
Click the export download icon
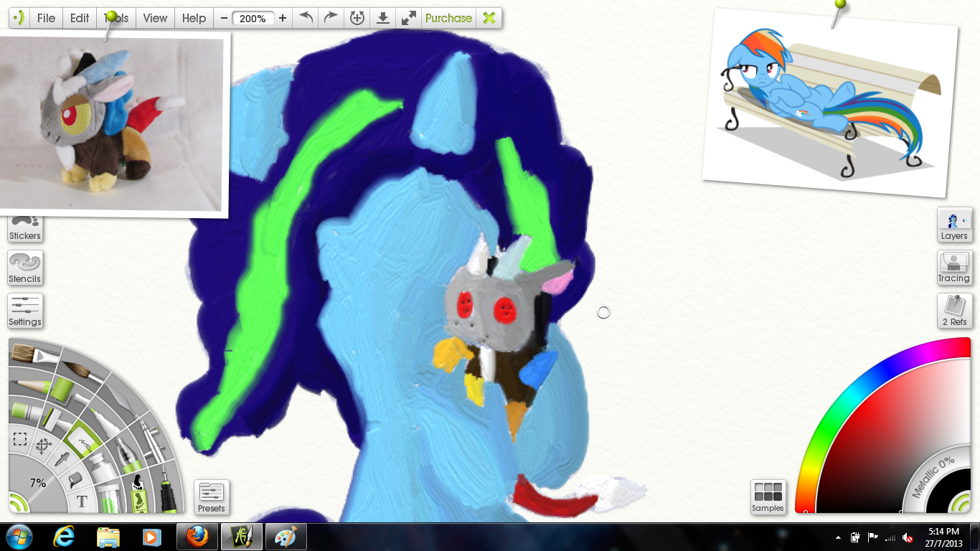pyautogui.click(x=383, y=18)
